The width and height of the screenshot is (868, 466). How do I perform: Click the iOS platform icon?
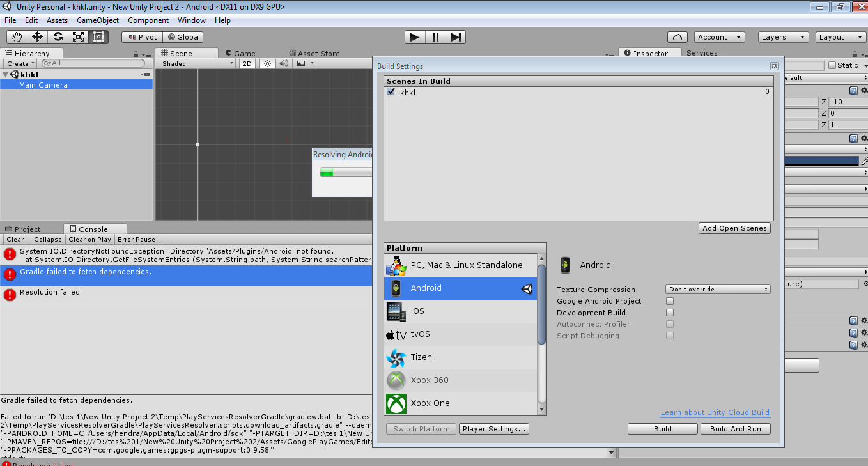[x=396, y=311]
